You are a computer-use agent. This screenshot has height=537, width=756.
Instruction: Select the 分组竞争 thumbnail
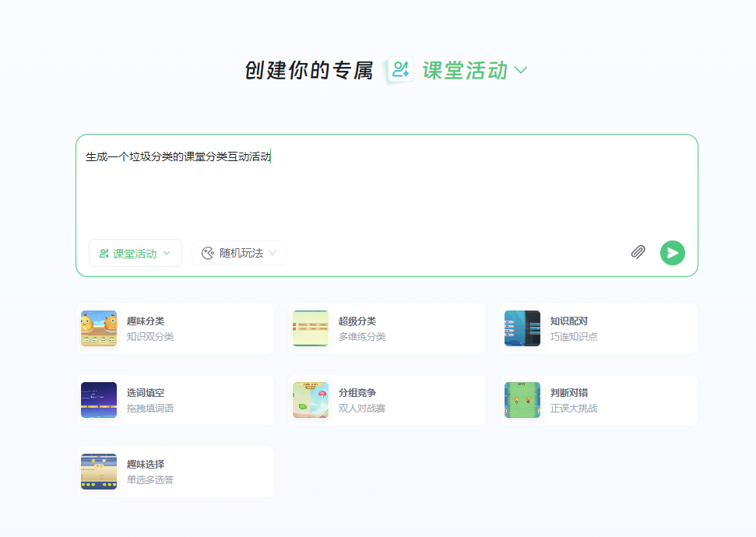point(311,400)
